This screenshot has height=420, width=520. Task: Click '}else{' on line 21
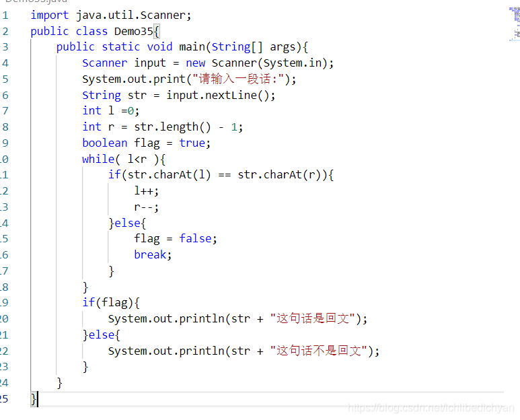click(x=101, y=335)
